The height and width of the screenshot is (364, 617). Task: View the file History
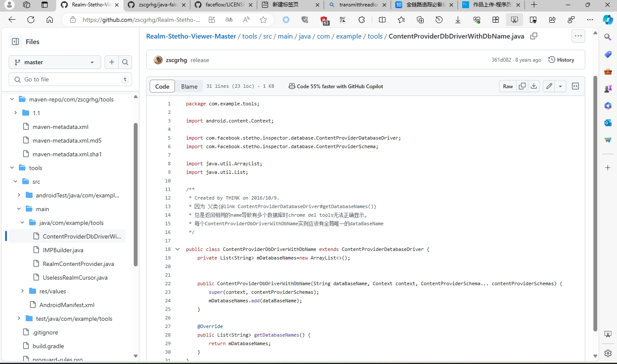[561, 60]
